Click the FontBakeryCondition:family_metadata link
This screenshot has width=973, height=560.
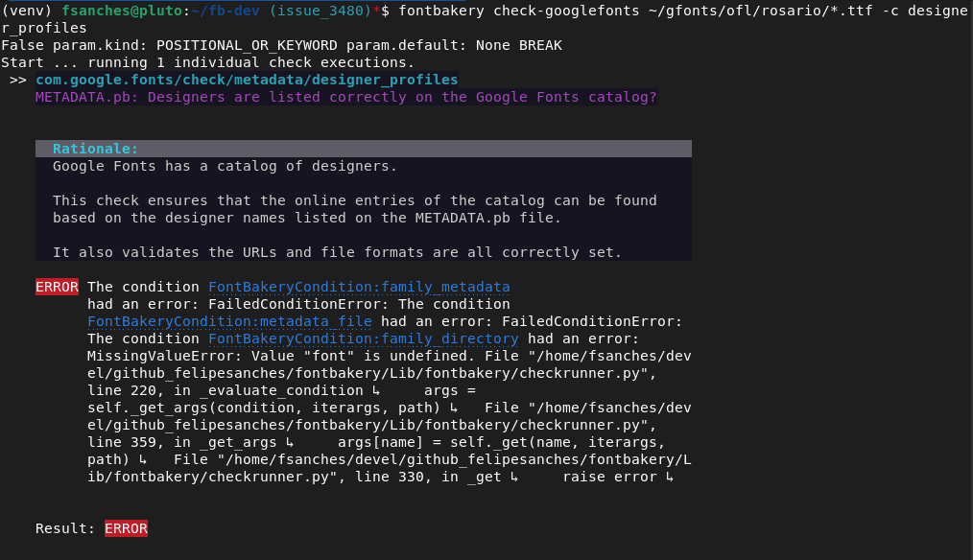coord(359,287)
